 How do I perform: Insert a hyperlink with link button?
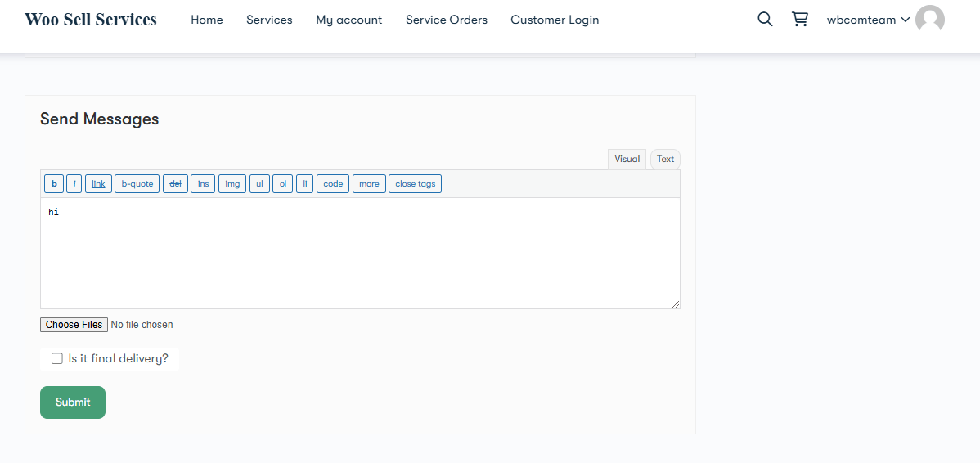(98, 184)
